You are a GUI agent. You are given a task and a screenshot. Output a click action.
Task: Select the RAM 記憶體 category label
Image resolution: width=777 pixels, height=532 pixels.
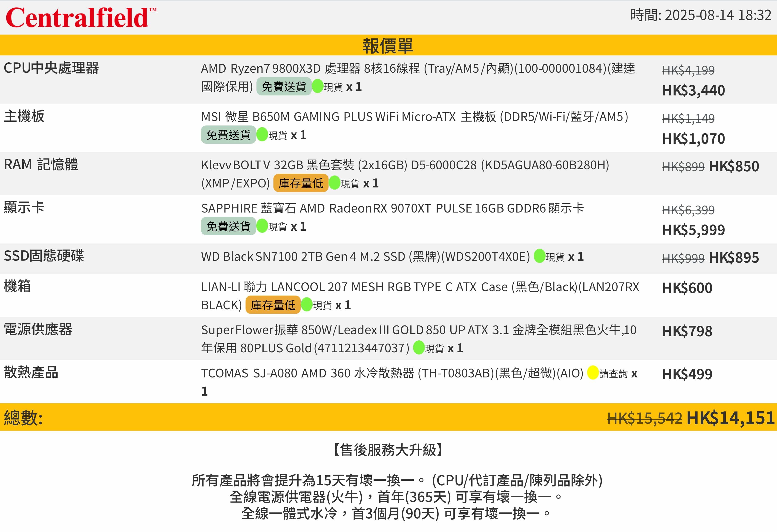pyautogui.click(x=41, y=164)
